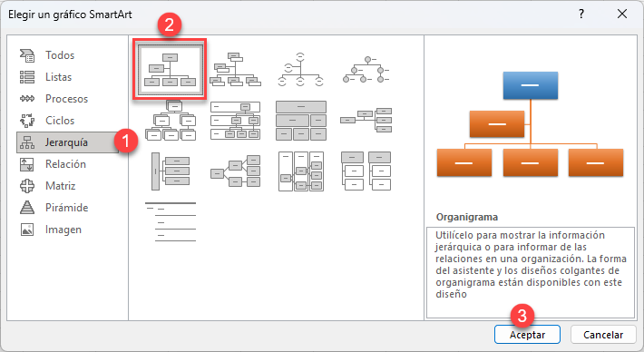Show the Pirámide category
644x352 pixels.
pyautogui.click(x=67, y=208)
